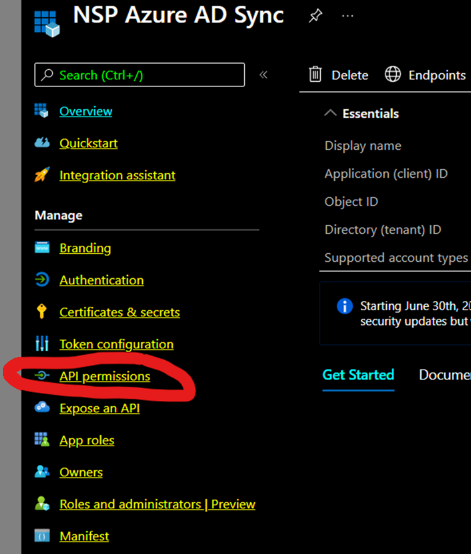Open the Integration assistant link

(x=117, y=175)
